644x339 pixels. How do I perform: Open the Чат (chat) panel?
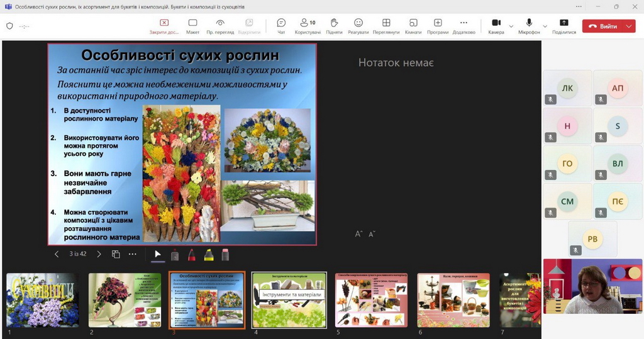click(281, 26)
